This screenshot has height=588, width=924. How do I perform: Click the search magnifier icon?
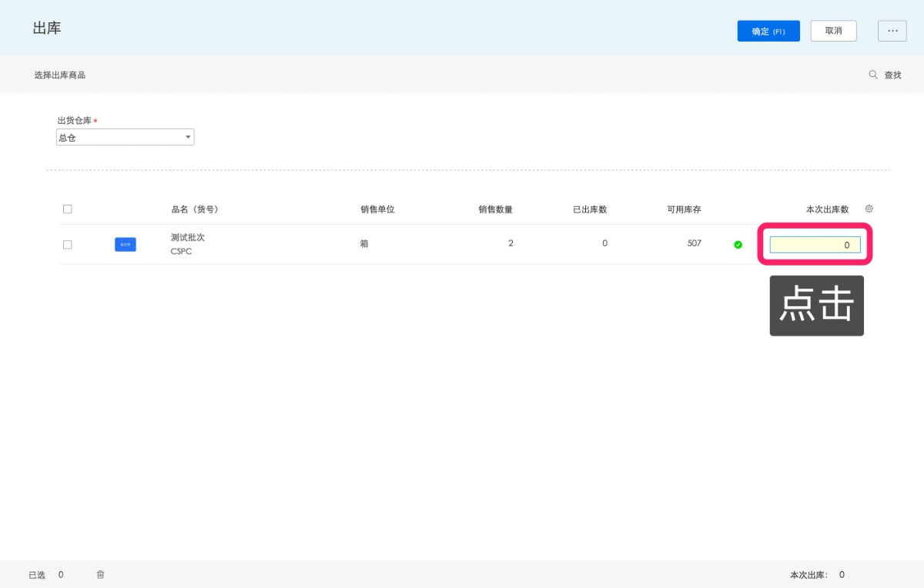pyautogui.click(x=873, y=75)
